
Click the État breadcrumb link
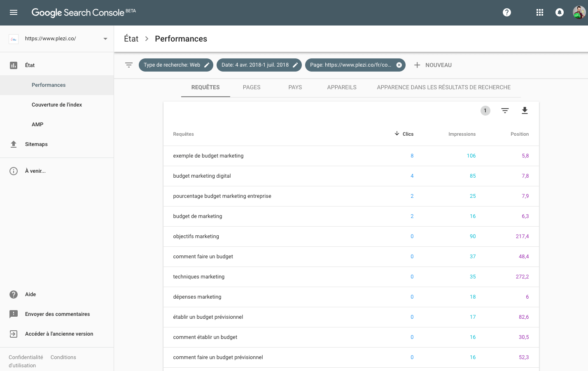[131, 39]
